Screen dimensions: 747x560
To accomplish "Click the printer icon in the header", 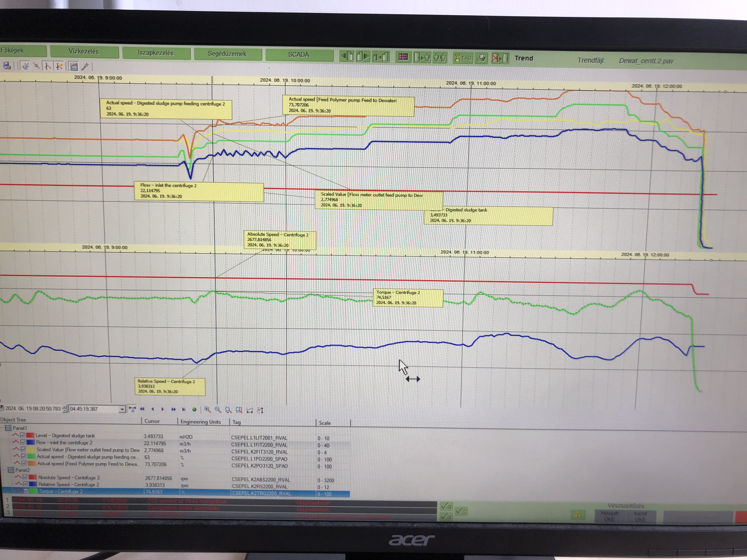I will (x=481, y=58).
